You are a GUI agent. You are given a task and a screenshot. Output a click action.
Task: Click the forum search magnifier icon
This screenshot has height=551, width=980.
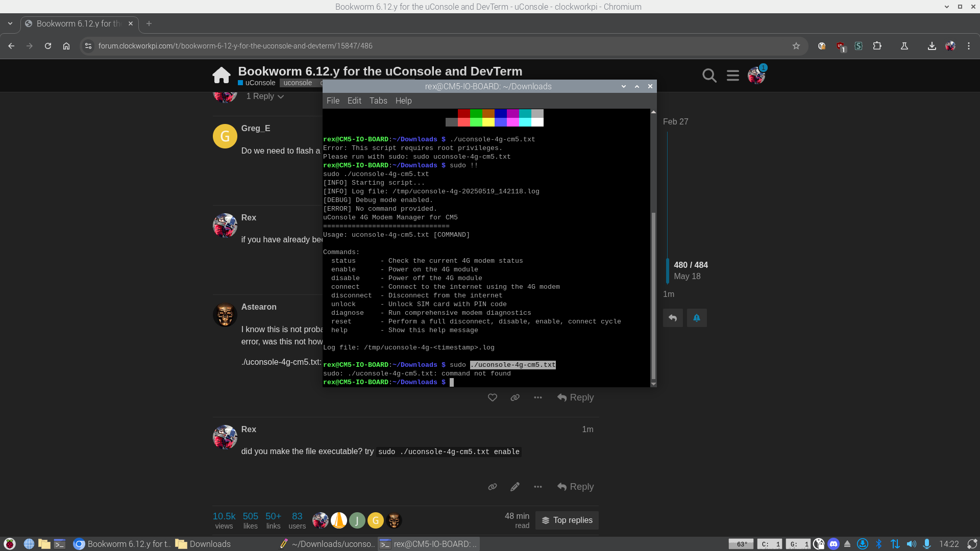[709, 76]
